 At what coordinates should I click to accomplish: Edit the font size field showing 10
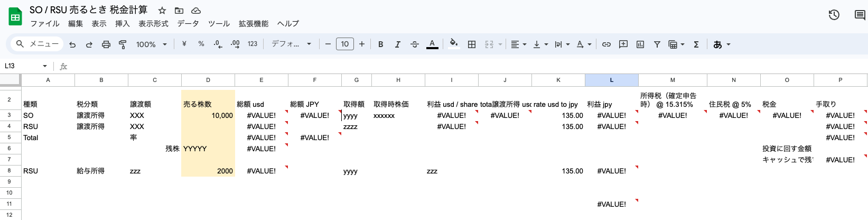[345, 44]
